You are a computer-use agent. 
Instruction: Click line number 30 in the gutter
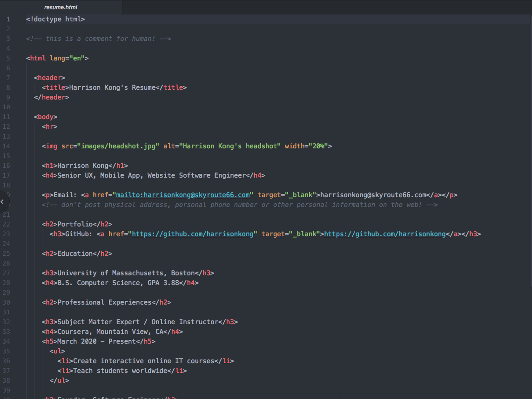(7, 302)
